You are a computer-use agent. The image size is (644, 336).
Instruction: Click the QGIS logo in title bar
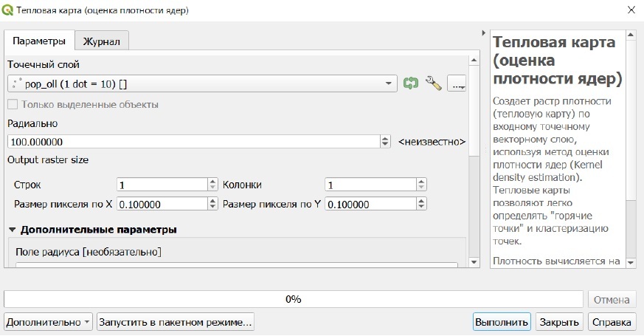[x=8, y=10]
